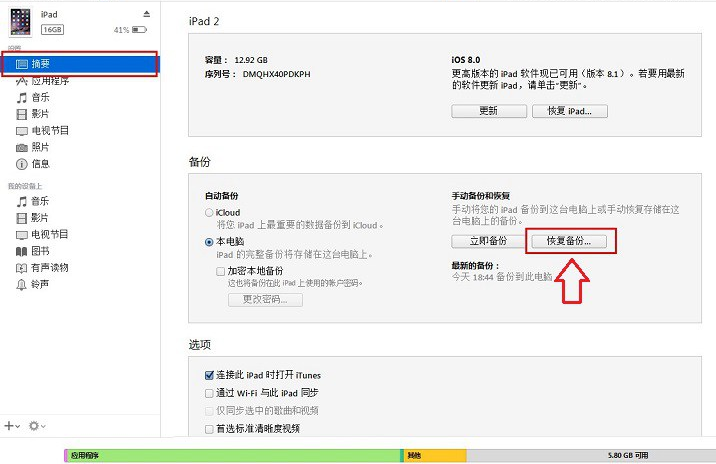
Task: Open 音乐 under 我的设备上
Action: [x=40, y=201]
